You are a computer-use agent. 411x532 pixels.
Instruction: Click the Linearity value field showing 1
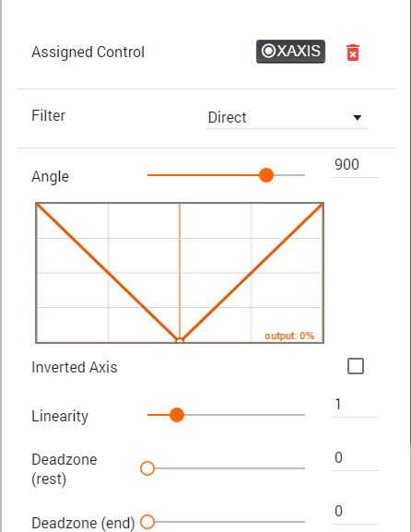tap(356, 405)
